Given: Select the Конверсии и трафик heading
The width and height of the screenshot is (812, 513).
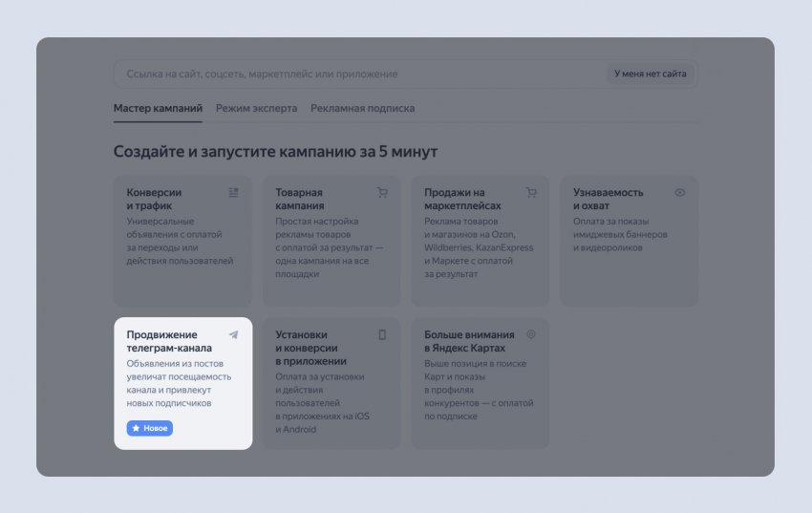Looking at the screenshot, I should [154, 199].
